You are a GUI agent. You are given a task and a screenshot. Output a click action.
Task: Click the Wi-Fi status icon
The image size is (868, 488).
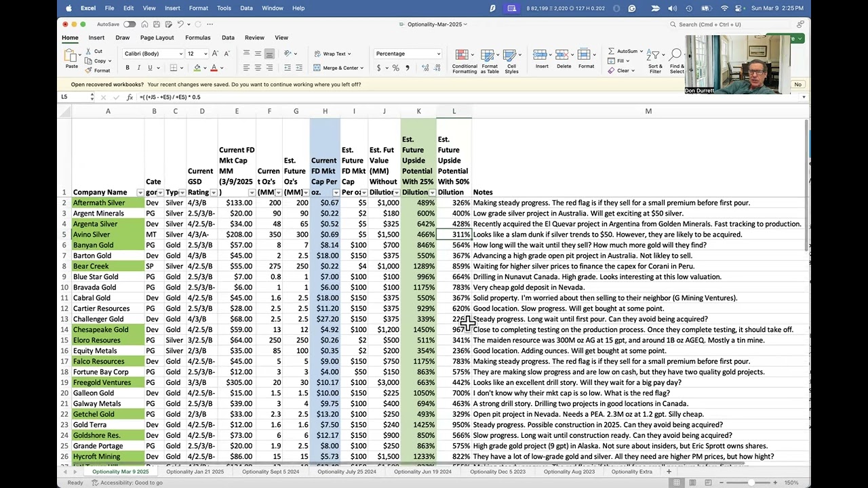point(724,8)
